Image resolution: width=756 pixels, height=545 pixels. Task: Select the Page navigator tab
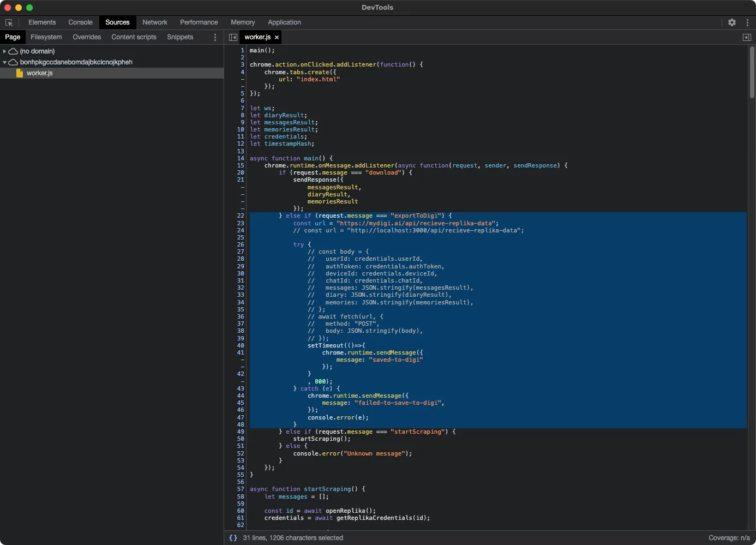pyautogui.click(x=13, y=37)
